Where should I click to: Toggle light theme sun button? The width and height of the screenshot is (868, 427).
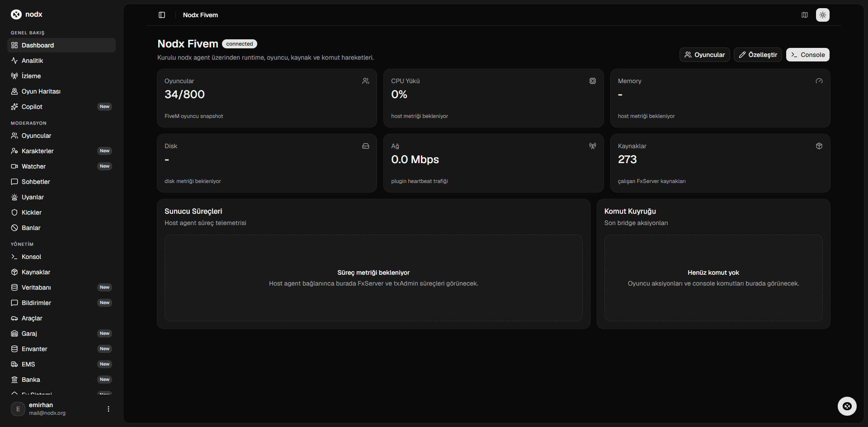(823, 15)
